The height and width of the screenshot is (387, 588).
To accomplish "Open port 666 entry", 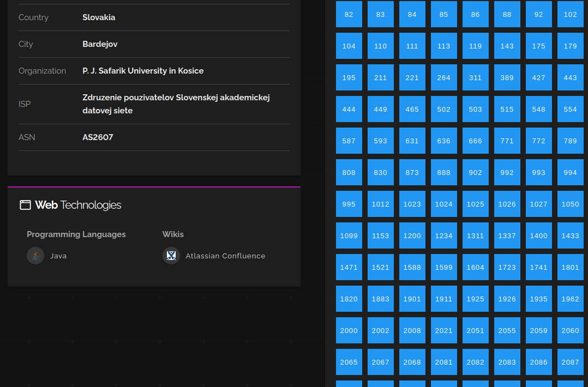I will [x=475, y=141].
